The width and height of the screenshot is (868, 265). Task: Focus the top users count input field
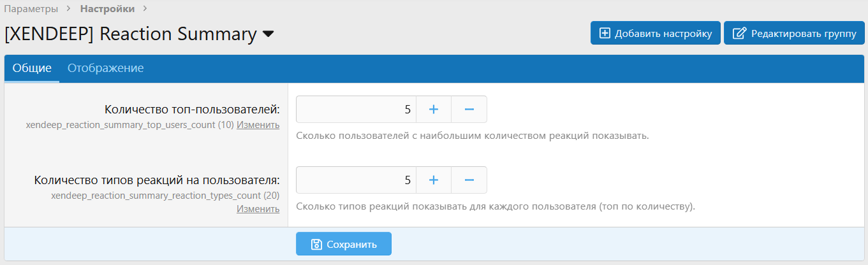[356, 110]
